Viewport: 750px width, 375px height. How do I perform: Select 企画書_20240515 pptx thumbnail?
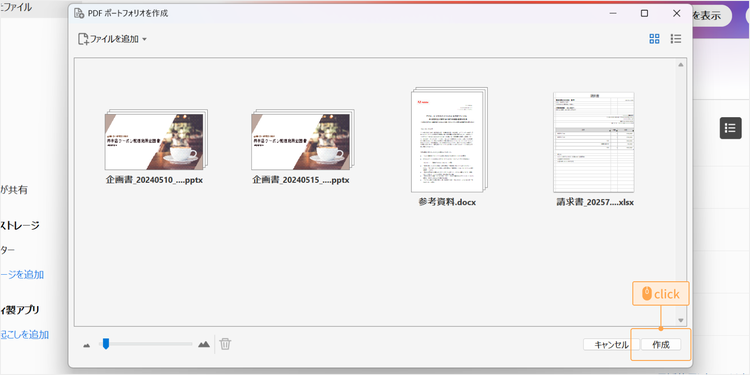pos(302,141)
